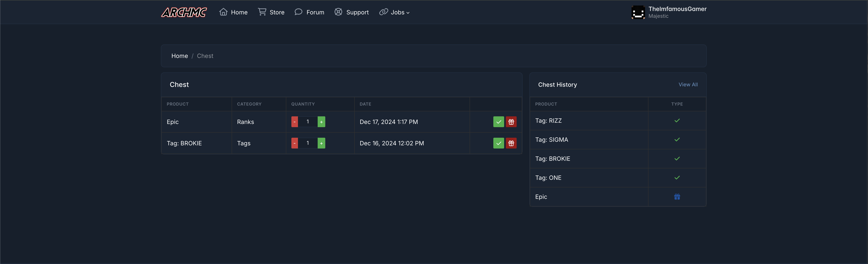
Task: Click the date Dec 17, 2024 1:17 PM
Action: 388,122
